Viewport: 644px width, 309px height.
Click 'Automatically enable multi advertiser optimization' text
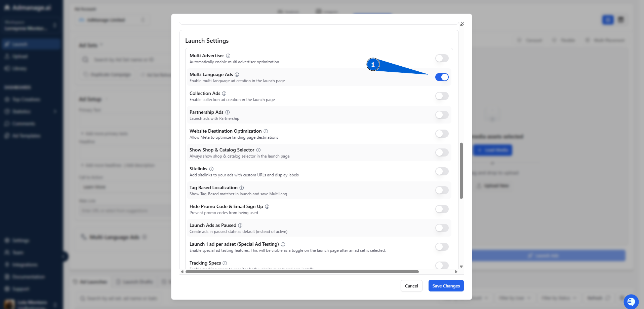pos(234,62)
